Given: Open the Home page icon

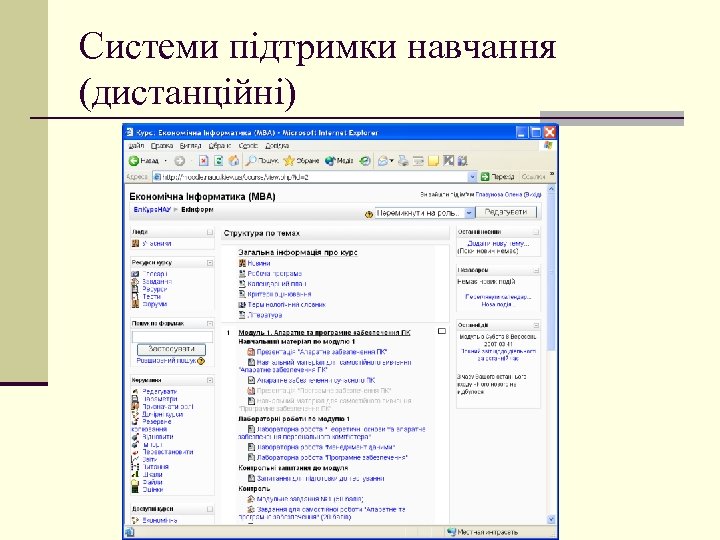Looking at the screenshot, I should point(234,161).
